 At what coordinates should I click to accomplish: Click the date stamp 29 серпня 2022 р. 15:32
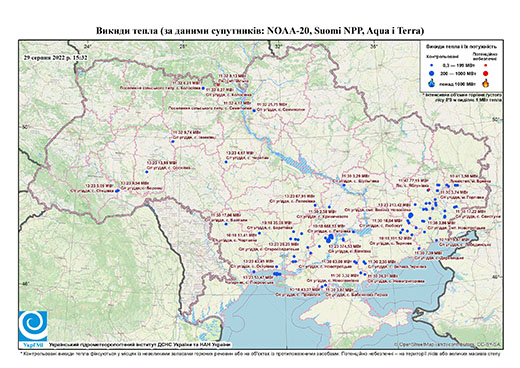click(x=55, y=57)
